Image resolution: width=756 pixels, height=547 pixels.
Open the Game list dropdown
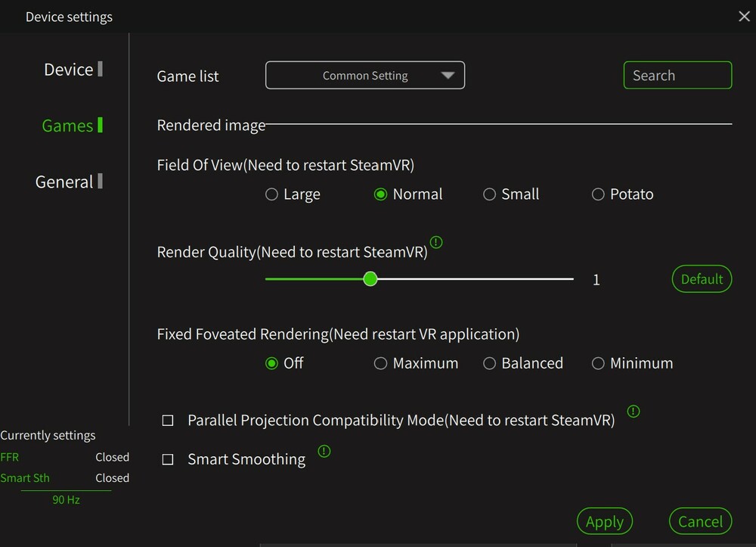pyautogui.click(x=365, y=76)
